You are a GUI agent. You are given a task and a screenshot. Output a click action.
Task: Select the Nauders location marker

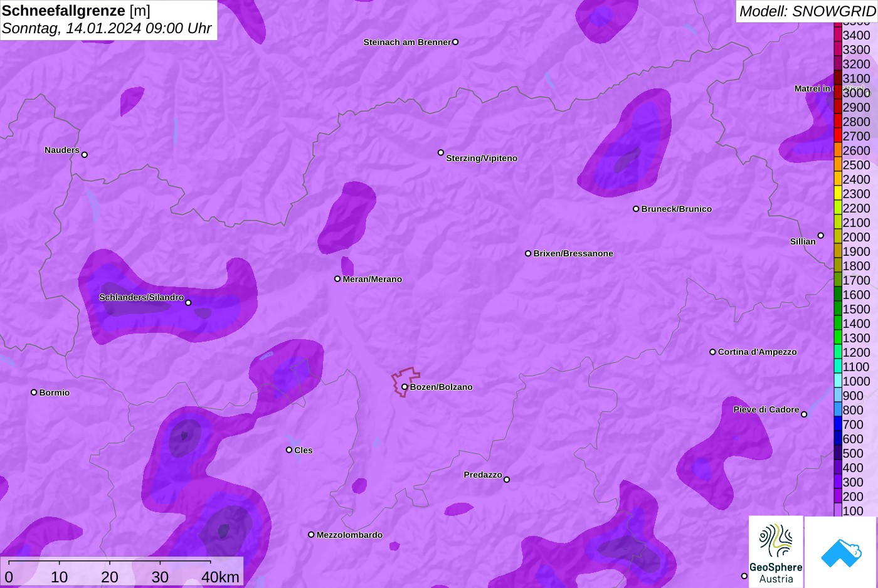[85, 154]
